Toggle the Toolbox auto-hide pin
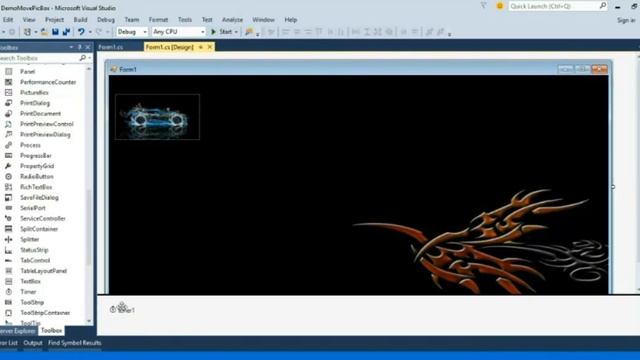The height and width of the screenshot is (360, 640). coord(80,47)
